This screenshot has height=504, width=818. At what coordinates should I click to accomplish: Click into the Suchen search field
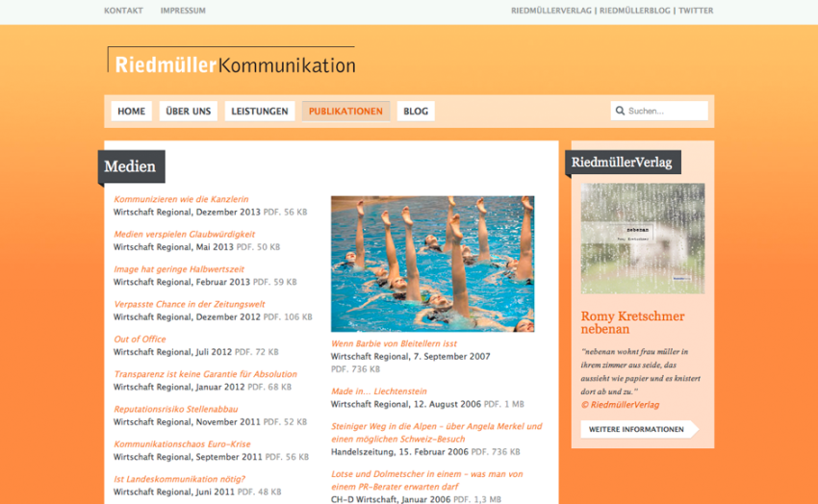point(666,112)
